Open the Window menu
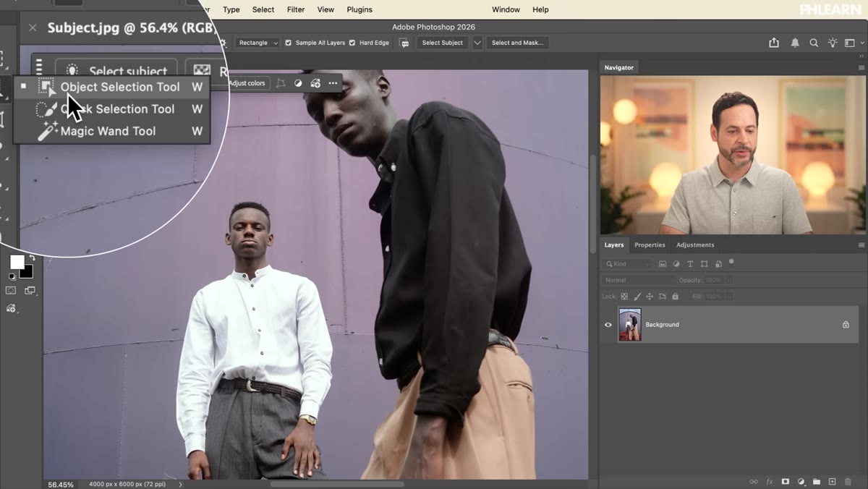 click(x=506, y=9)
